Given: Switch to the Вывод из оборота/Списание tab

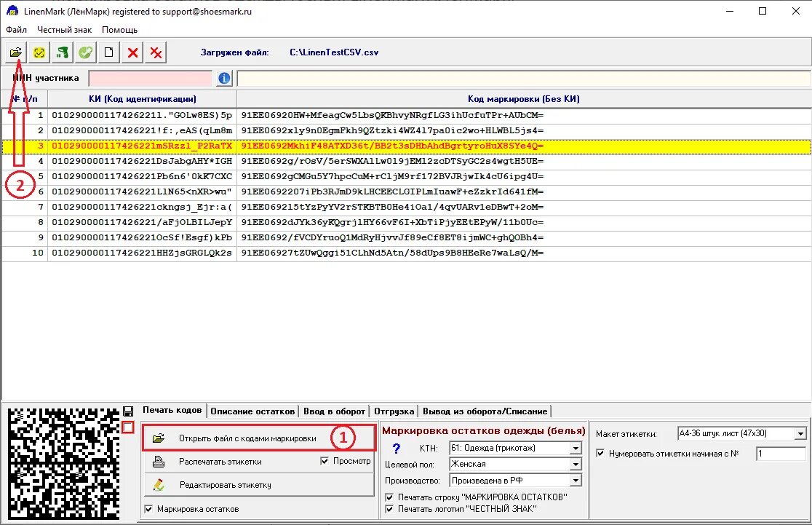Looking at the screenshot, I should pyautogui.click(x=485, y=411).
